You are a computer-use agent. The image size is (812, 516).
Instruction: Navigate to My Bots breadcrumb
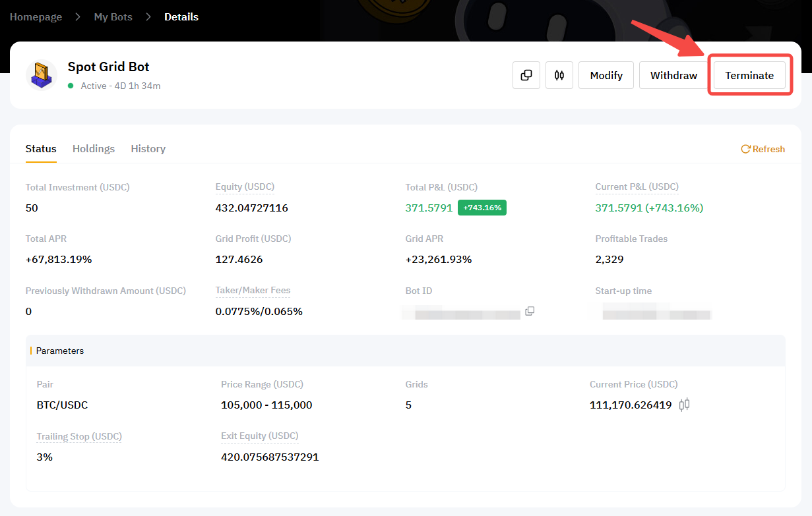coord(113,17)
